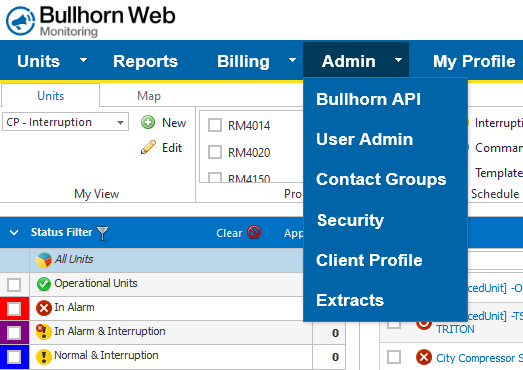Click the Clear filter button
This screenshot has height=370, width=523.
tap(238, 233)
